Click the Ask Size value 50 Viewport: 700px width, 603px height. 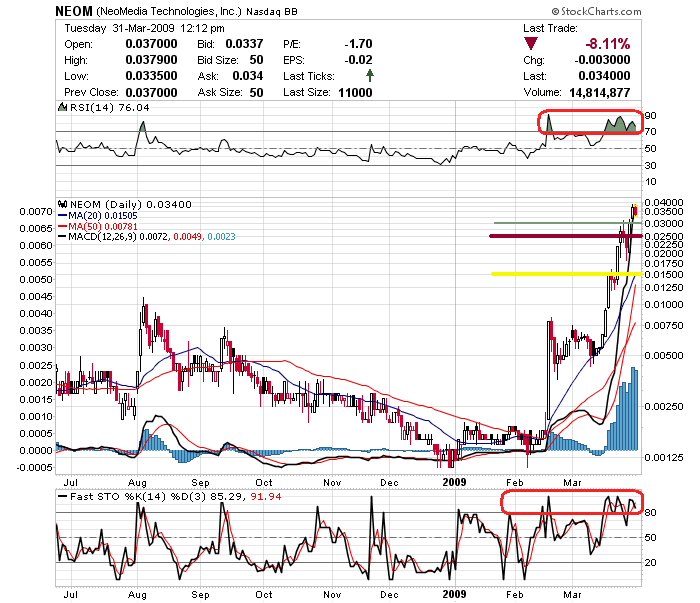click(256, 92)
